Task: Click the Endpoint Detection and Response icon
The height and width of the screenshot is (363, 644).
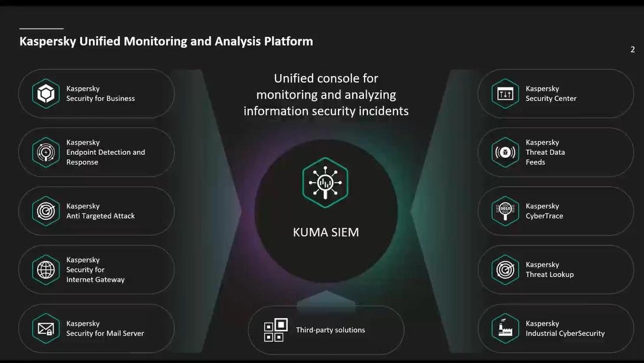Action: pos(46,152)
